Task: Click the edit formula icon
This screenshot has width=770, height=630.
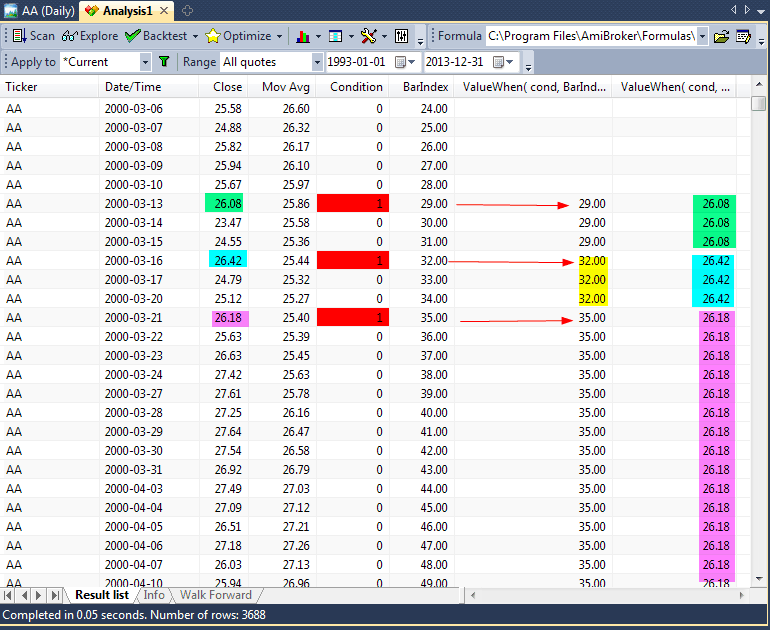Action: [x=743, y=36]
